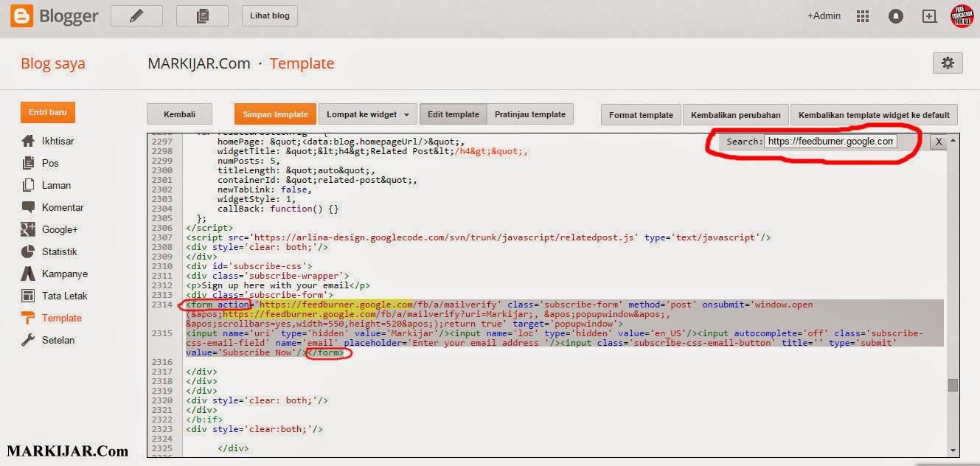Switch to Edit template tab
The image size is (980, 466).
453,114
